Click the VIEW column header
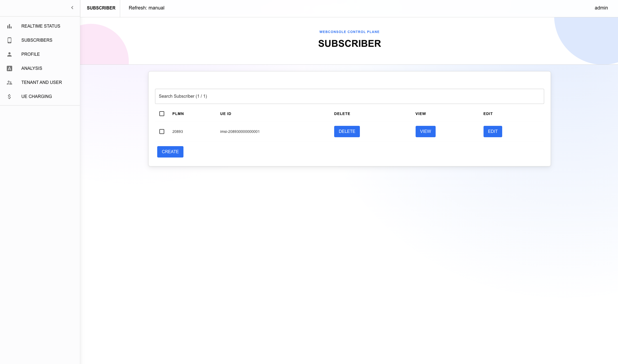Viewport: 618px width, 364px height. [421, 114]
